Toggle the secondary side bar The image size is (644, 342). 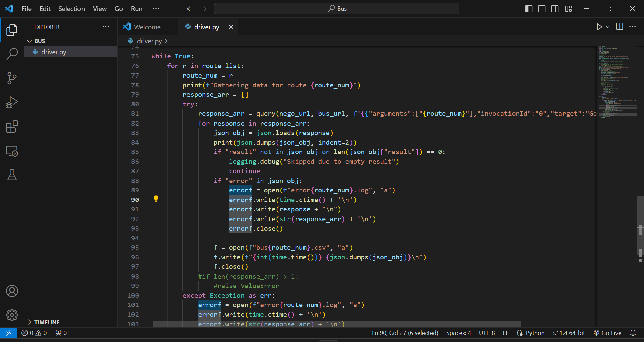(x=555, y=9)
